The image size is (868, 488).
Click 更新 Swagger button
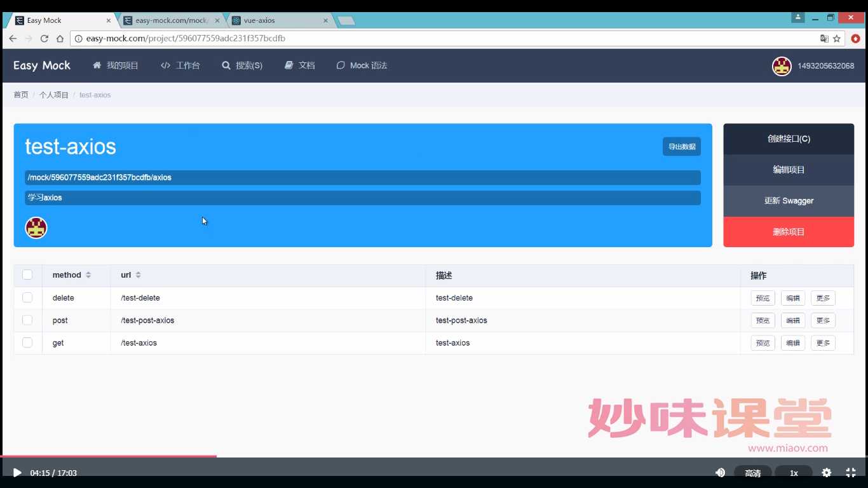click(x=789, y=201)
